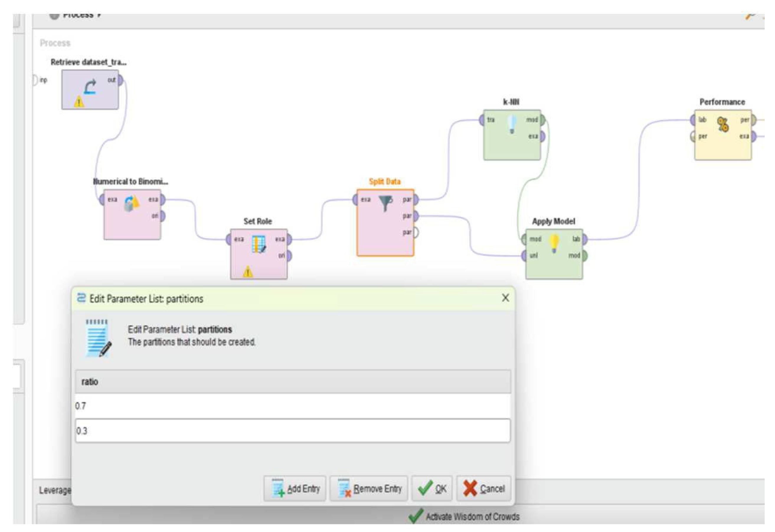This screenshot has height=532, width=775.
Task: Click the Add Entry button
Action: pos(295,489)
